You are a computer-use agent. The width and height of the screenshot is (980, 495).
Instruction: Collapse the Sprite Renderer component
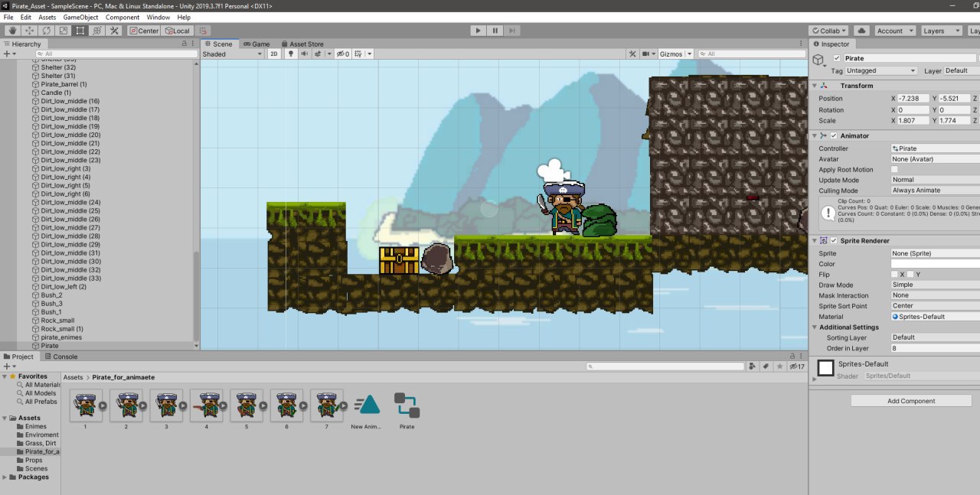pyautogui.click(x=815, y=240)
